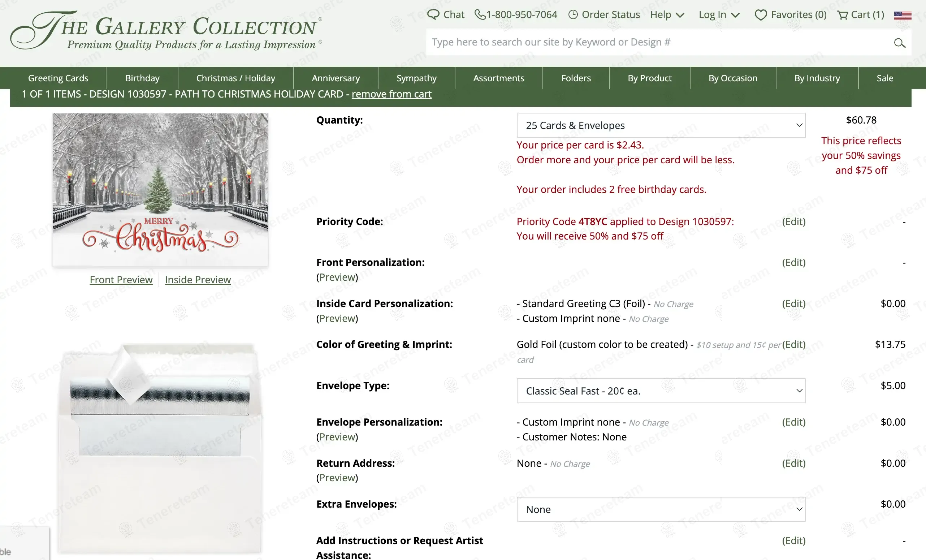Expand the Help menu chevron
Image resolution: width=926 pixels, height=560 pixels.
[680, 15]
